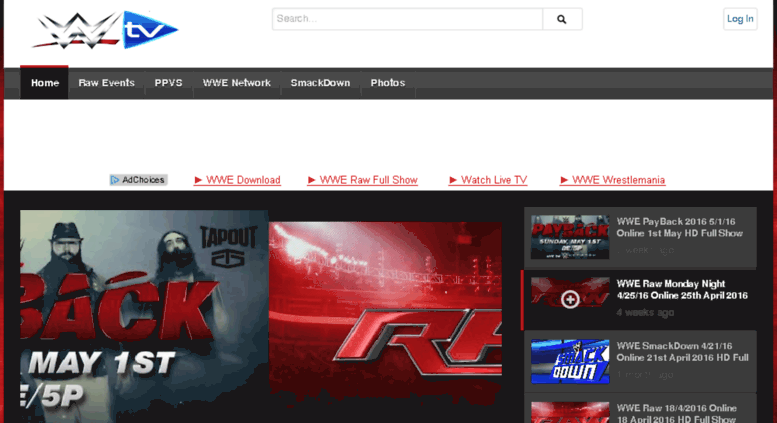The height and width of the screenshot is (423, 777).
Task: Open the Photos menu item
Action: click(x=388, y=83)
